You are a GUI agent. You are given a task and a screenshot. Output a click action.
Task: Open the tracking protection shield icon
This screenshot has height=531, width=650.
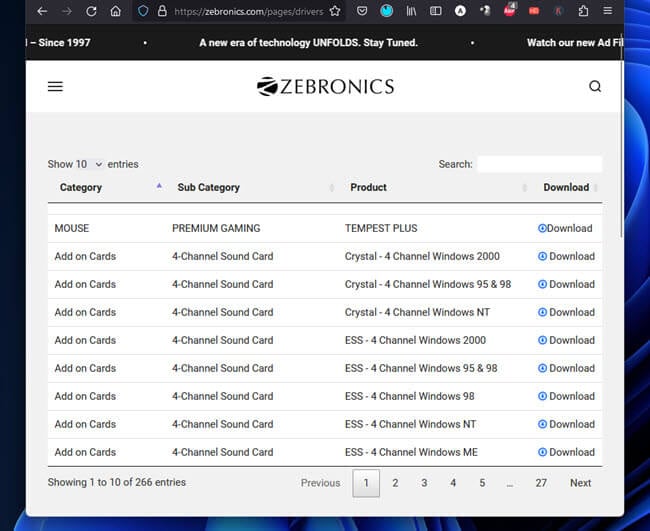[143, 11]
